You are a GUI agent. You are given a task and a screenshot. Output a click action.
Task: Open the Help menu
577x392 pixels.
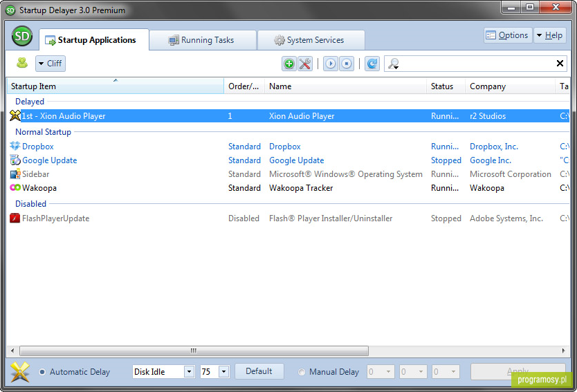(550, 35)
